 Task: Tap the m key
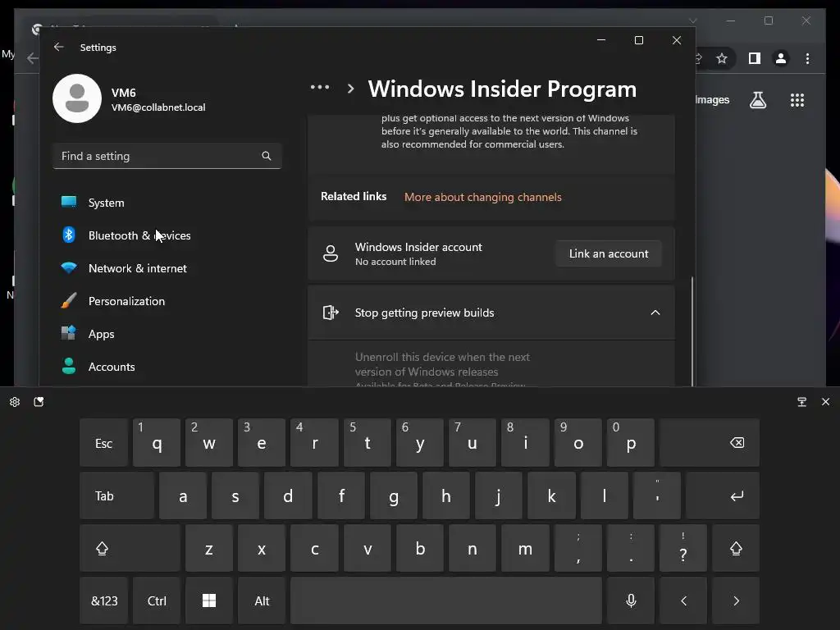[x=525, y=548]
